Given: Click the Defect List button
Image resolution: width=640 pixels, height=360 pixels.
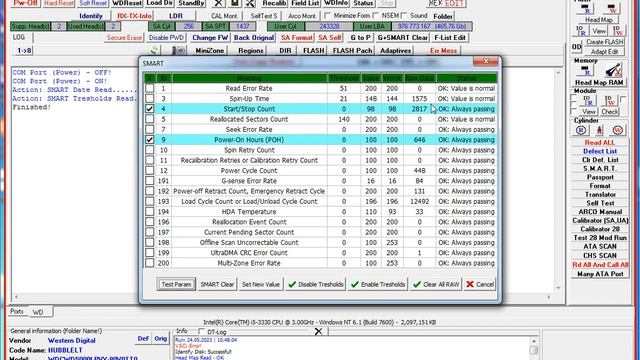Looking at the screenshot, I should point(600,151).
